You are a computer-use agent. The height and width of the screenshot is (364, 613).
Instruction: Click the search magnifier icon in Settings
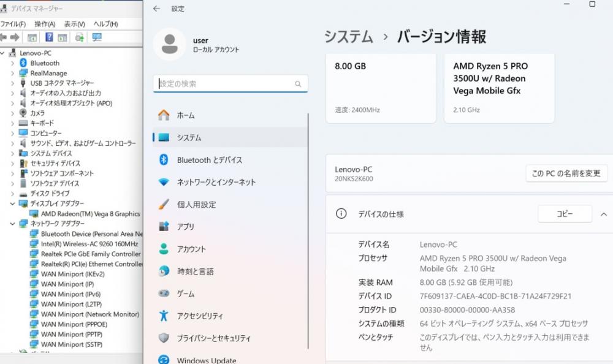[298, 84]
